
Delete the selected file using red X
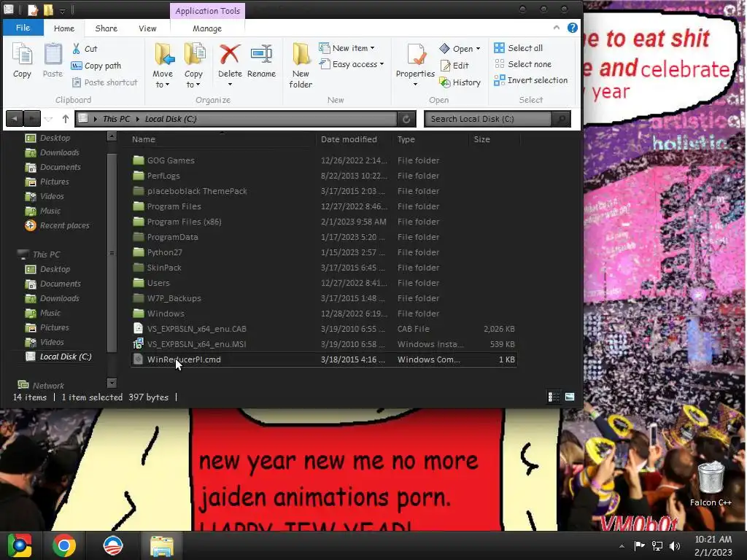[230, 60]
